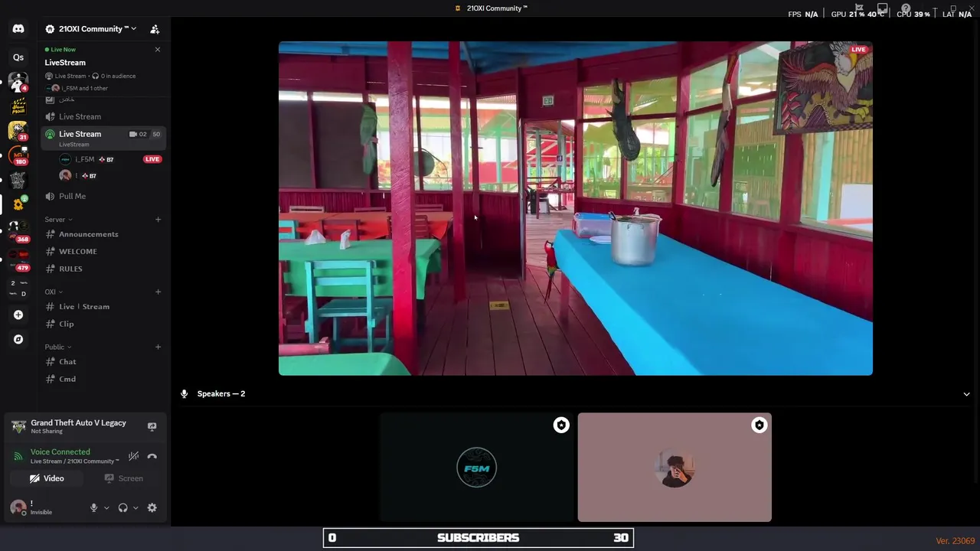Click Add a Server plus icon

[18, 315]
